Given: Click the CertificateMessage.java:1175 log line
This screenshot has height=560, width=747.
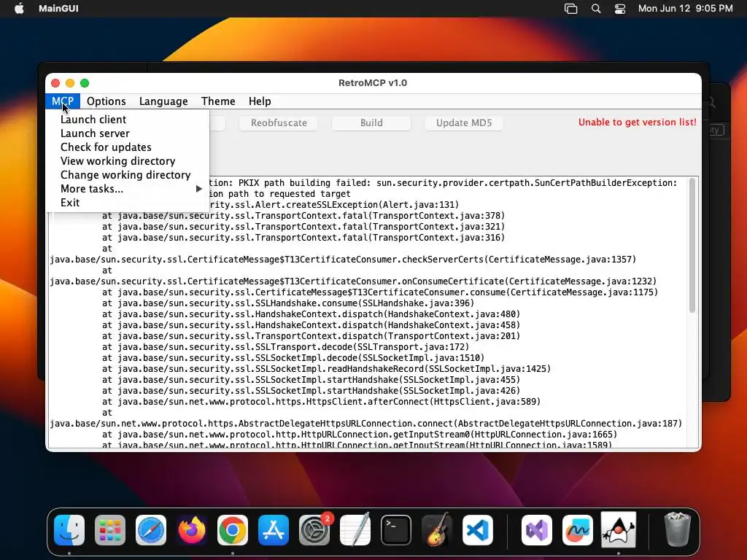Looking at the screenshot, I should [x=379, y=292].
